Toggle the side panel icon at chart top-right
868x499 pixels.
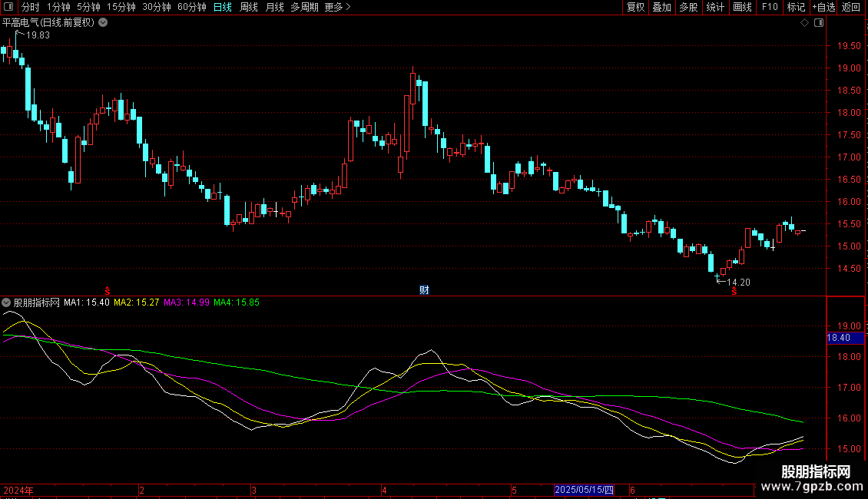click(819, 23)
